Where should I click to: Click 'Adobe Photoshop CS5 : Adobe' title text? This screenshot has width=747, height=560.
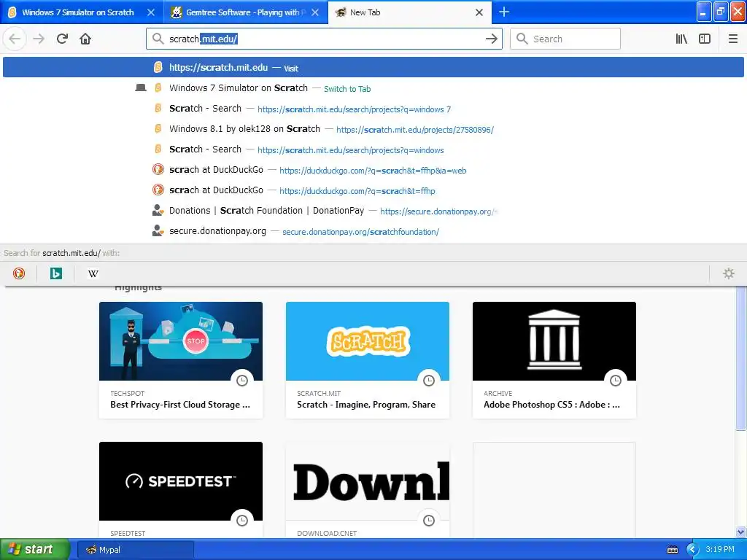(551, 404)
